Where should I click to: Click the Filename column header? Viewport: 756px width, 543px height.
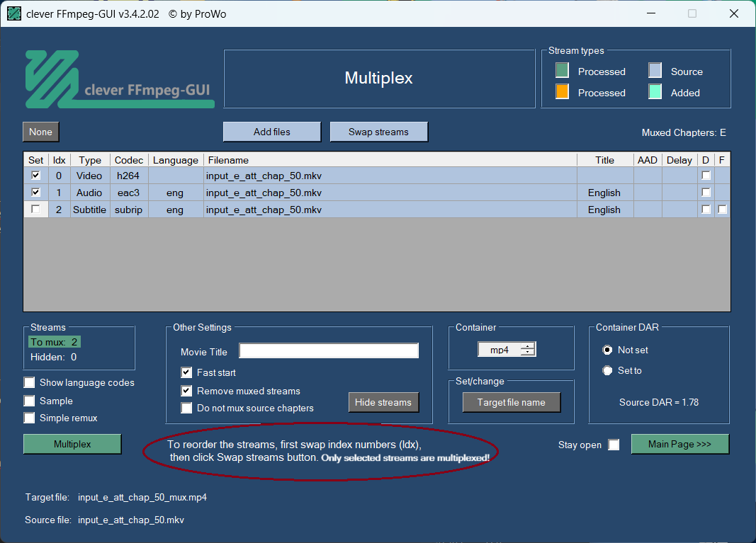[x=390, y=160]
